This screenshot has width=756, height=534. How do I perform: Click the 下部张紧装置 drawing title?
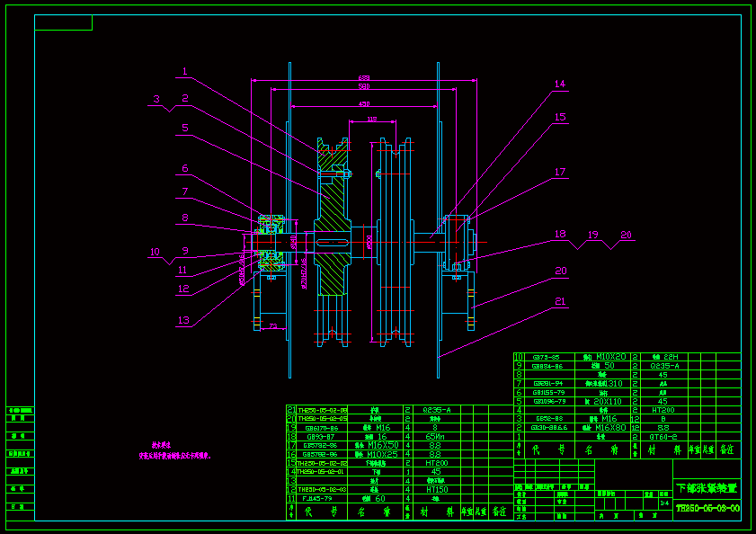pos(707,488)
